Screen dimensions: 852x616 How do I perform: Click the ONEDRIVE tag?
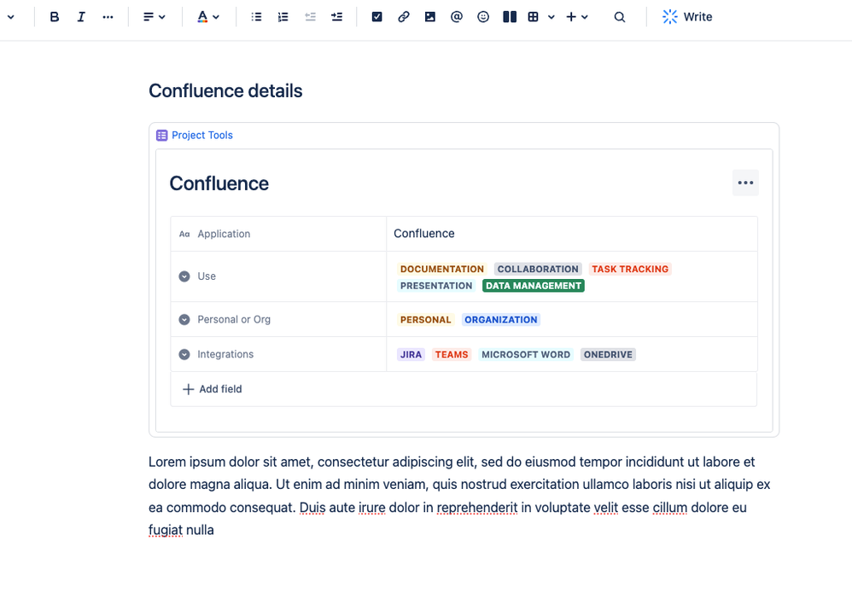tap(608, 355)
